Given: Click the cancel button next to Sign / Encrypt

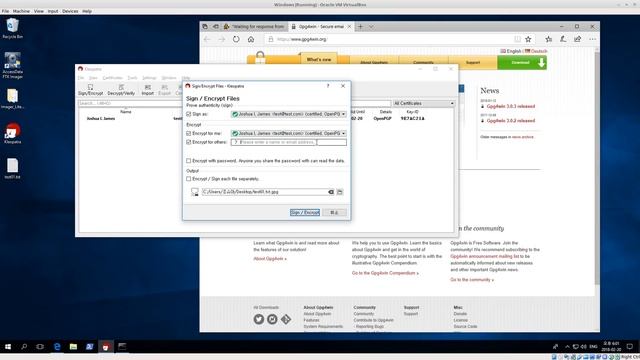Looking at the screenshot, I should [x=334, y=213].
